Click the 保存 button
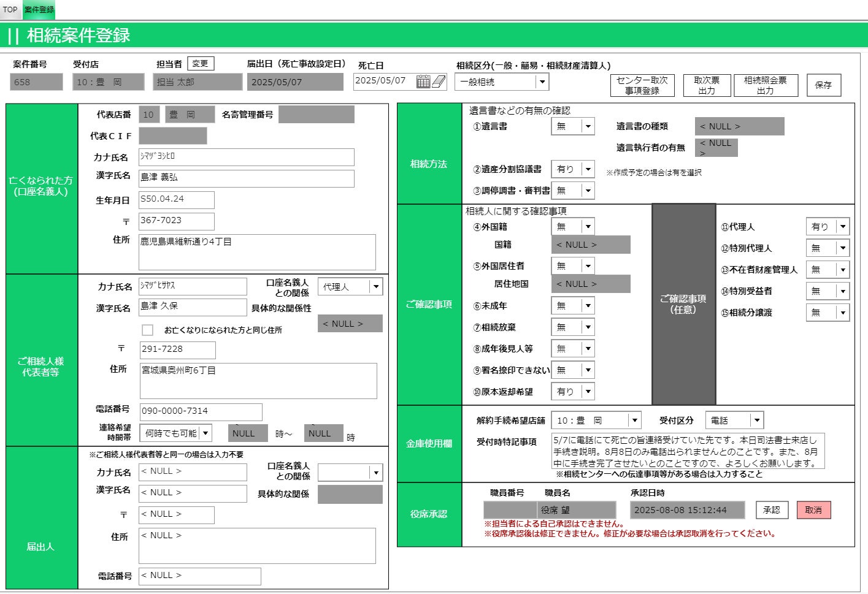Screen dimensions: 868x594 [x=823, y=85]
